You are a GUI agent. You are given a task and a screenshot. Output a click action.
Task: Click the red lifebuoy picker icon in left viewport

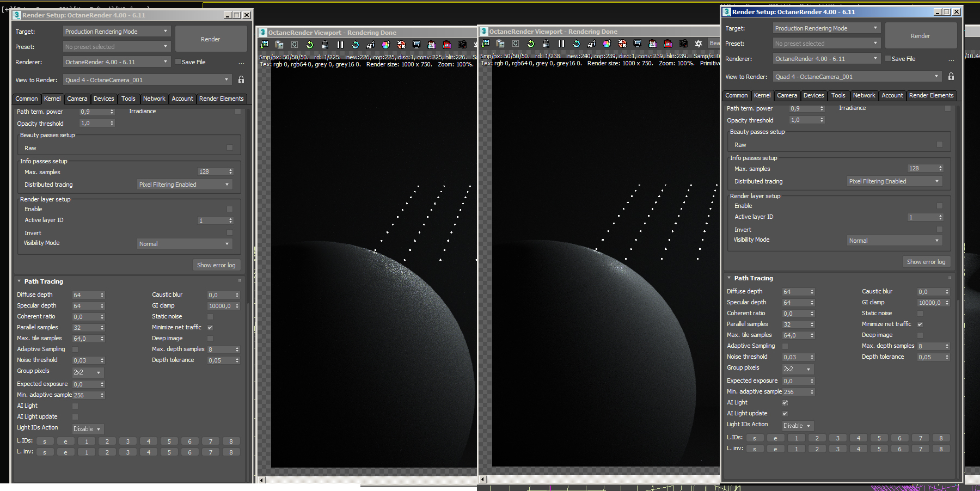[401, 45]
